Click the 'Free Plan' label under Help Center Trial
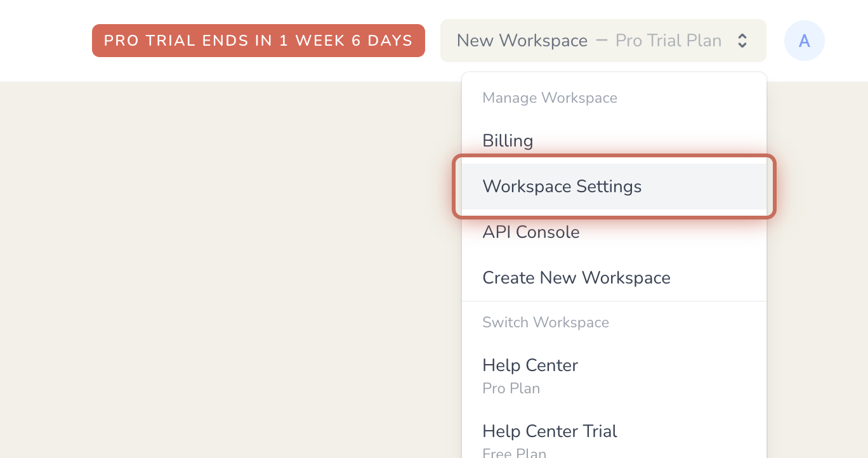Image resolution: width=868 pixels, height=458 pixels. [514, 453]
